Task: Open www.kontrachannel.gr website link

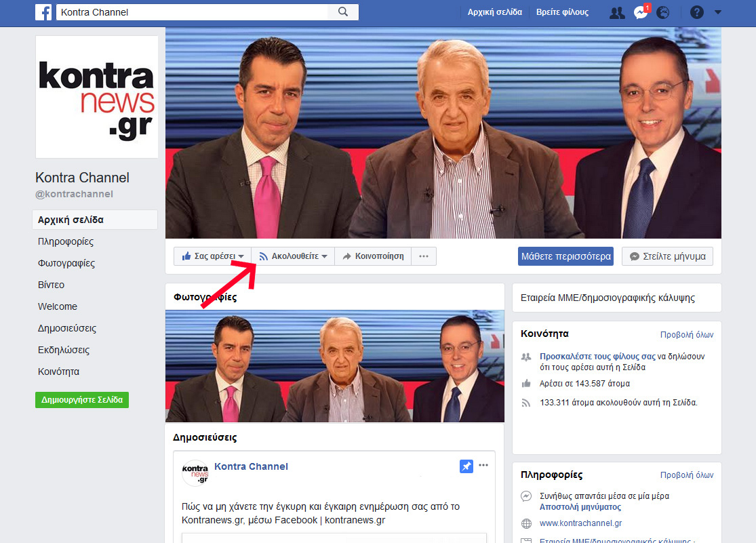Action: (580, 523)
